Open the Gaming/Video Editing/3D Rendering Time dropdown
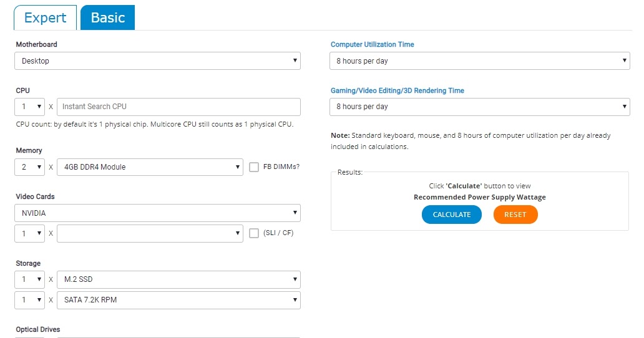This screenshot has width=644, height=338. [479, 107]
